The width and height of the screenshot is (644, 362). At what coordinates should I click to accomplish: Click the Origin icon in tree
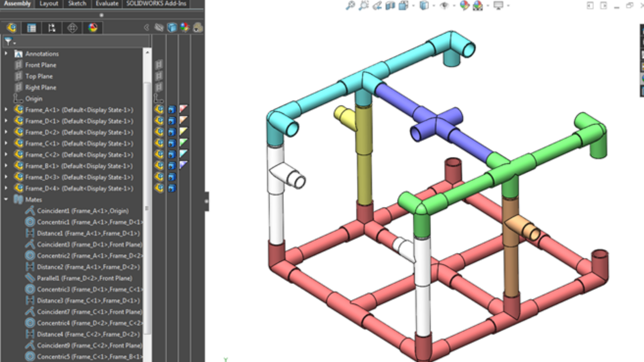[x=18, y=99]
